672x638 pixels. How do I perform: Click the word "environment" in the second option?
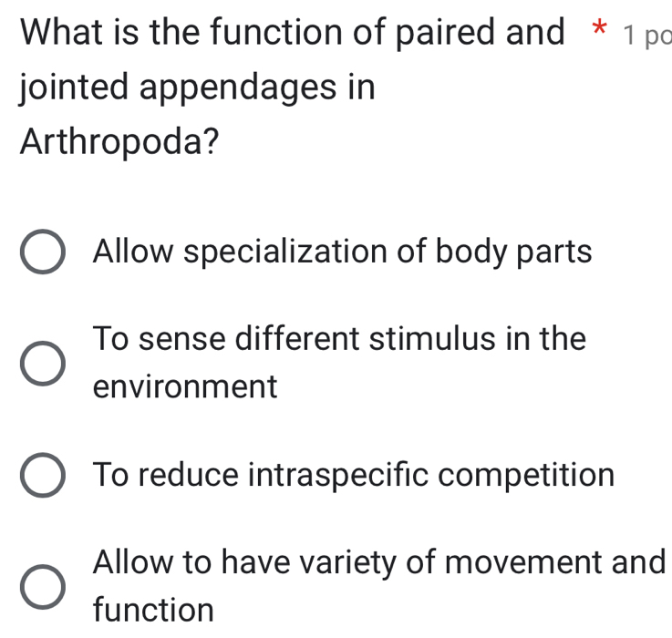184,387
